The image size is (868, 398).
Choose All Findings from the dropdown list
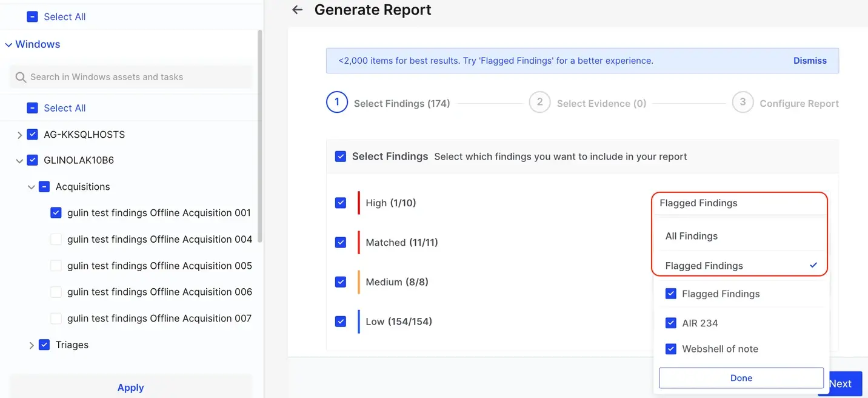tap(691, 236)
